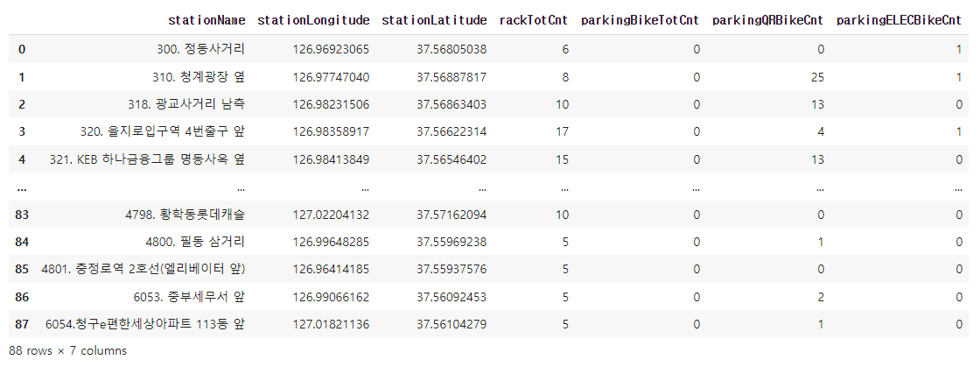The height and width of the screenshot is (367, 980).
Task: Click rackTotCnt value 15
Action: click(563, 159)
